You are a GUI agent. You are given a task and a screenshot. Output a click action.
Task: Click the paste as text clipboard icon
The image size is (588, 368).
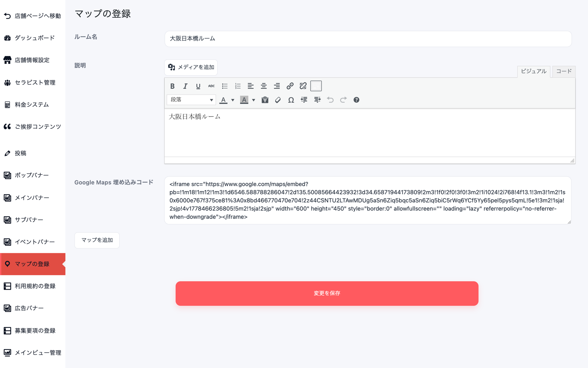[265, 100]
